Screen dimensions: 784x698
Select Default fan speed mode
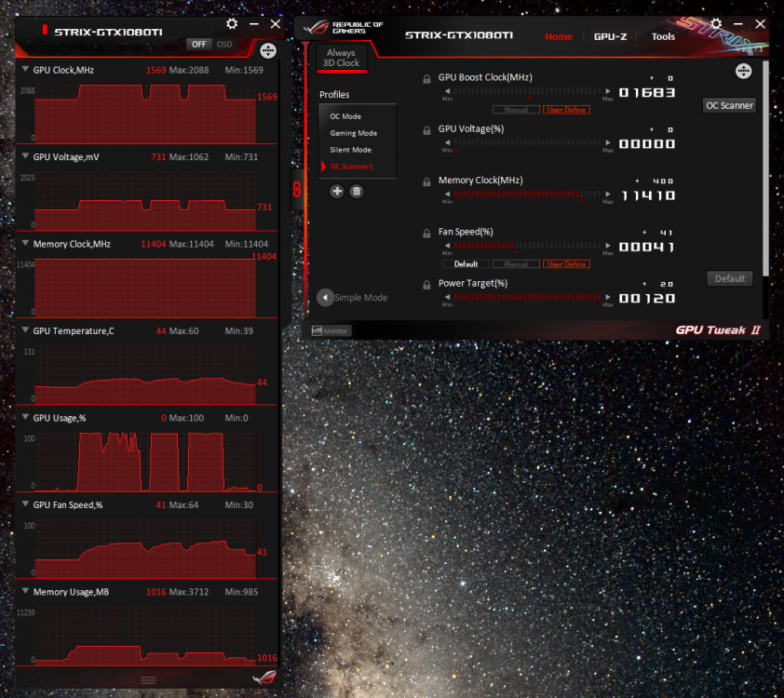[x=466, y=263]
